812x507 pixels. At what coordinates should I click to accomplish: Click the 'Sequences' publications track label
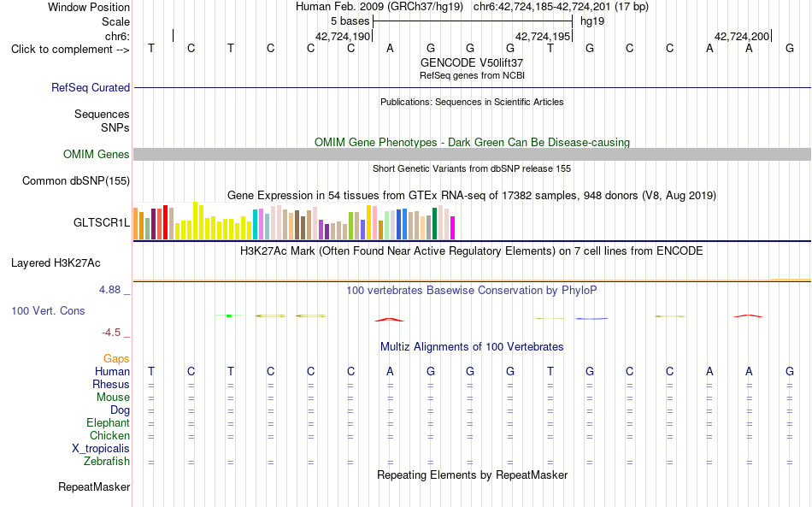pyautogui.click(x=102, y=114)
